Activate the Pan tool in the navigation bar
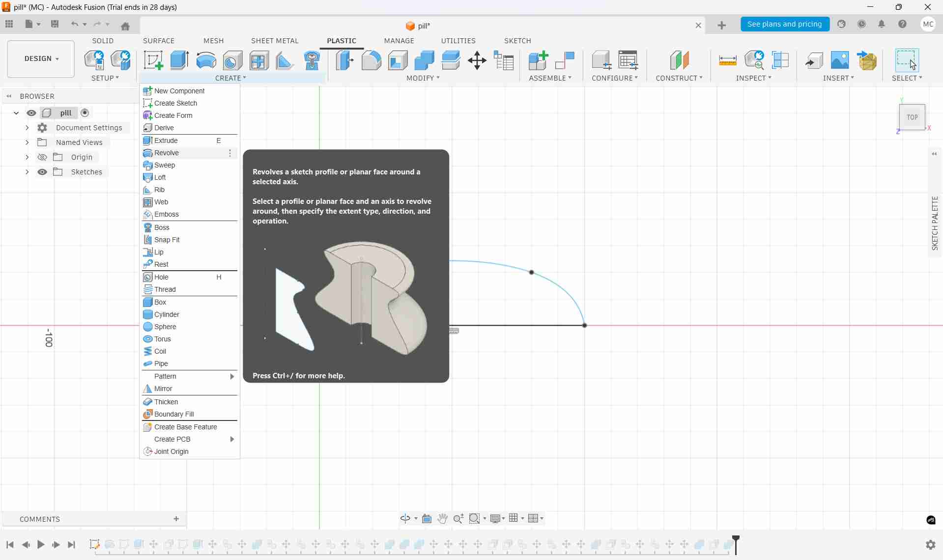Image resolution: width=943 pixels, height=560 pixels. 442,519
